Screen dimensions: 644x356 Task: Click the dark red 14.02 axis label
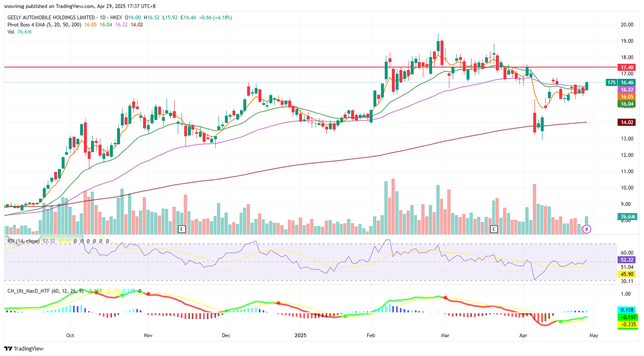click(x=627, y=122)
